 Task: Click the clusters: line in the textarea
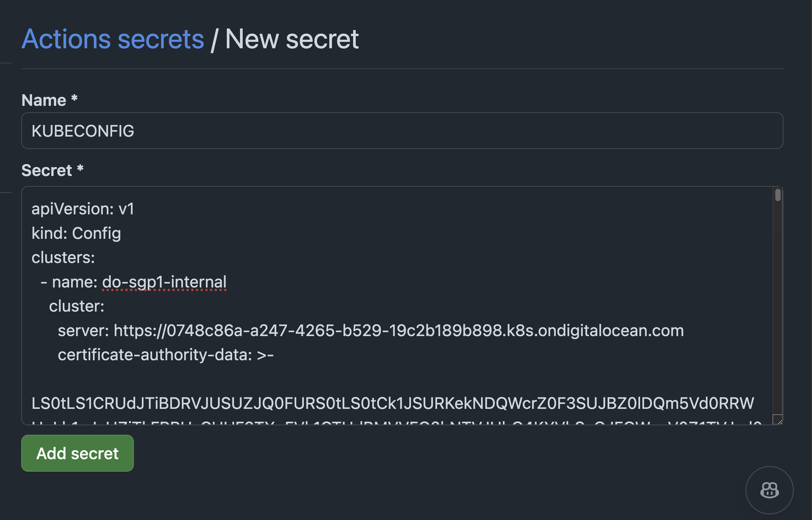pyautogui.click(x=63, y=257)
